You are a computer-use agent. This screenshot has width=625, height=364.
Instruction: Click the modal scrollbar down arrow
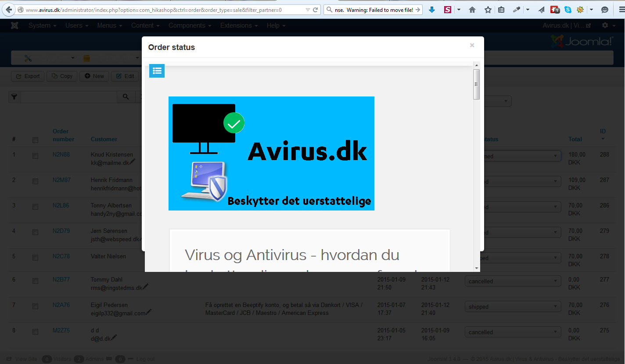(476, 268)
